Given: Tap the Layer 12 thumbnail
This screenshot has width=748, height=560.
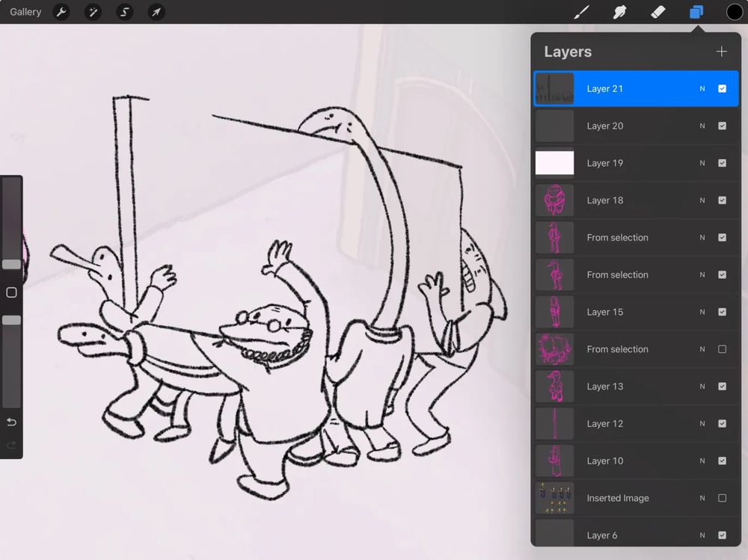Looking at the screenshot, I should (554, 424).
